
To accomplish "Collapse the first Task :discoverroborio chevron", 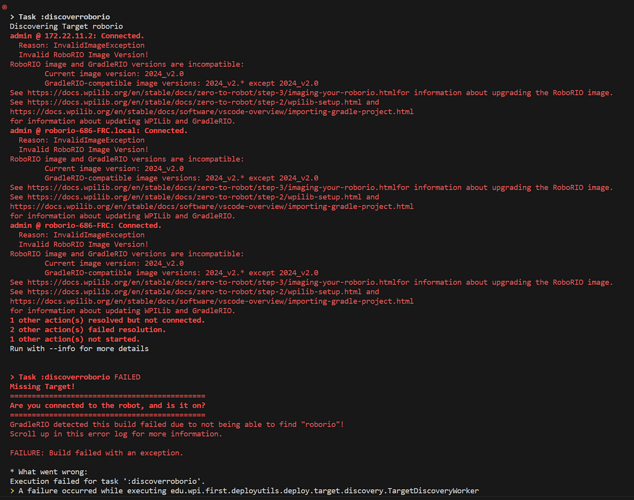I will [12, 17].
